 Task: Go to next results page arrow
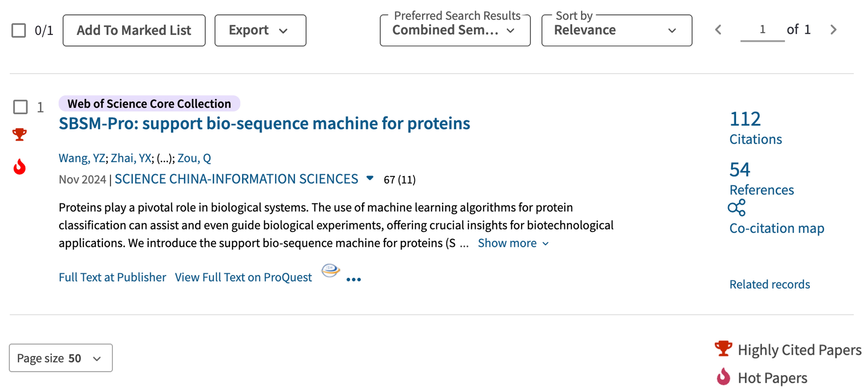pos(833,30)
